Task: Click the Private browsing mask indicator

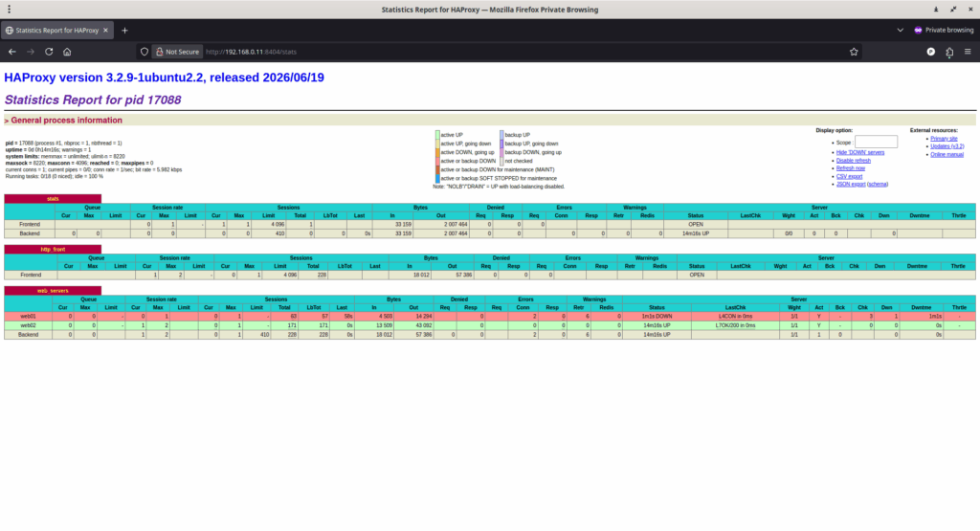Action: pos(944,30)
